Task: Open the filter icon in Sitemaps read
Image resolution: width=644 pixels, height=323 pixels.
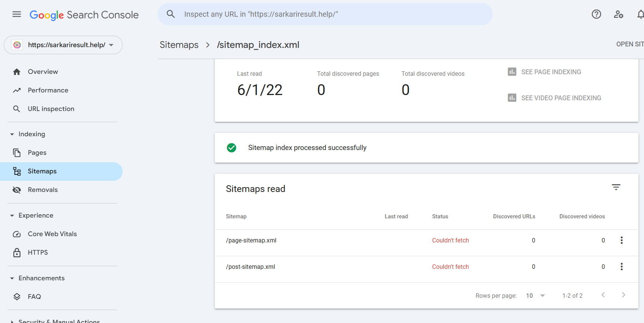Action: [x=616, y=187]
